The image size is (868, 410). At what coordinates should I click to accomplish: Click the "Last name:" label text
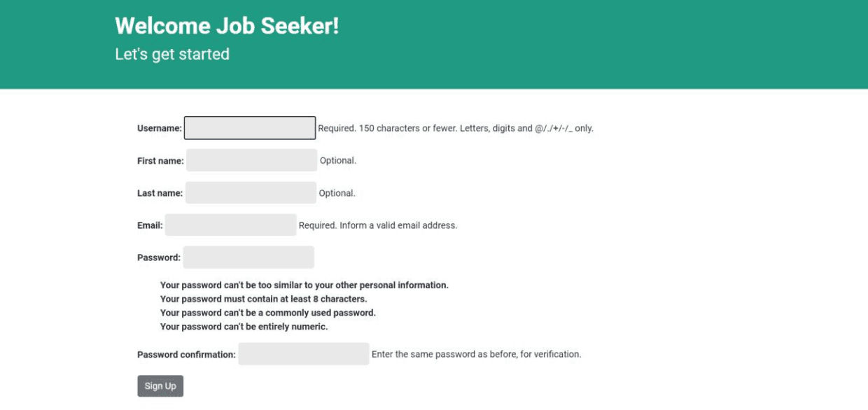click(x=160, y=193)
